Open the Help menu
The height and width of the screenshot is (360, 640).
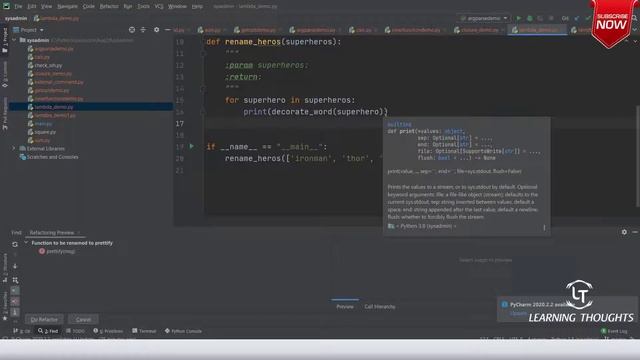(x=197, y=7)
